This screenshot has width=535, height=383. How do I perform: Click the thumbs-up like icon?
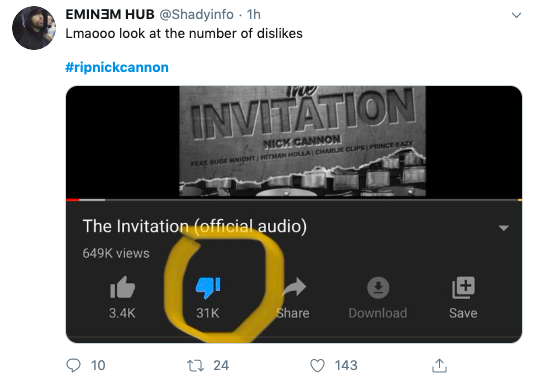[x=122, y=287]
